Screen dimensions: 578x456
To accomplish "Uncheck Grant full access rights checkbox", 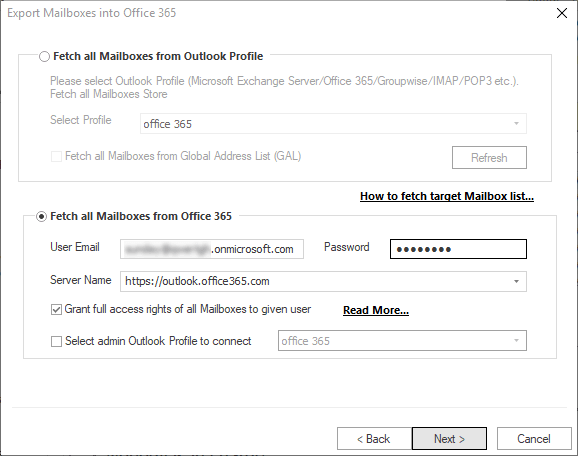I will coord(56,309).
